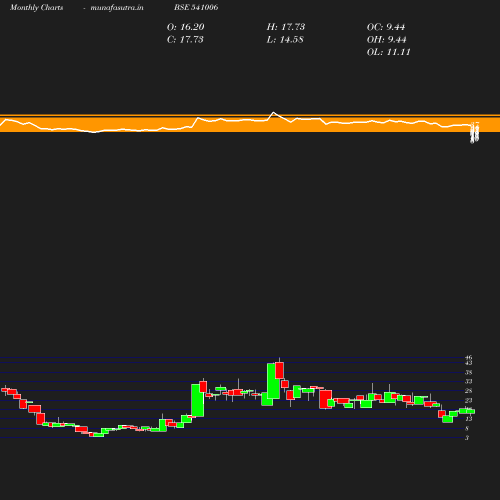Click the low value 'L: 14.58'
The image size is (500, 500).
[x=285, y=40]
